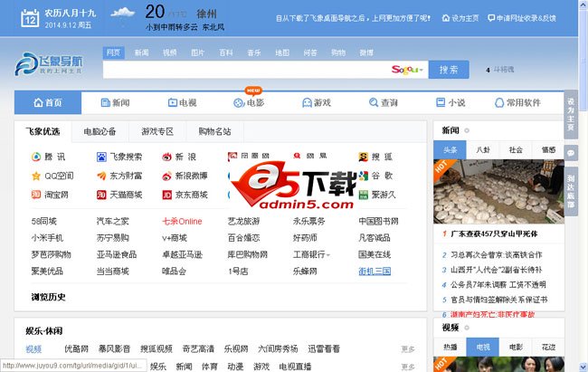588x372 pixels.
Task: Open the 电视 navigation tab
Action: (182, 102)
